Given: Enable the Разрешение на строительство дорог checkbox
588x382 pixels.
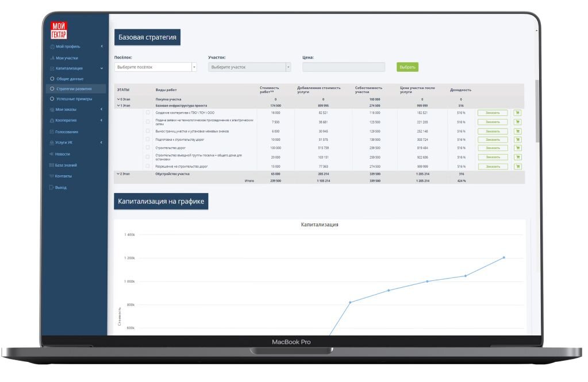Looking at the screenshot, I should coord(148,166).
